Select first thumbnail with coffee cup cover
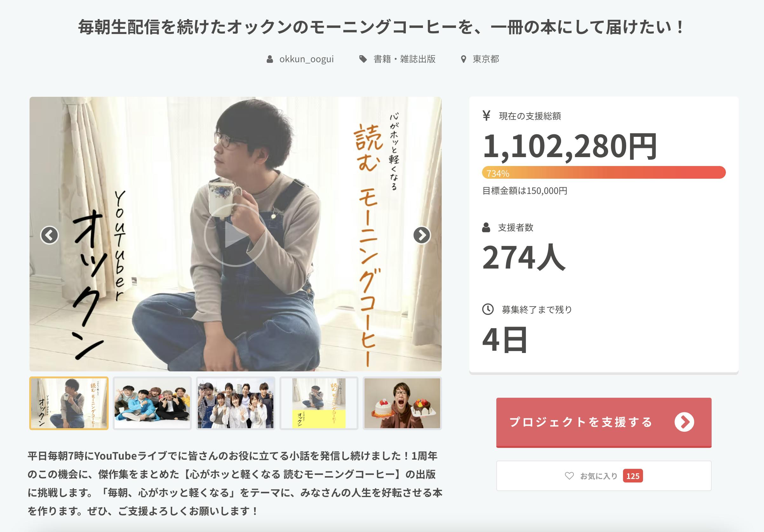 coord(69,403)
